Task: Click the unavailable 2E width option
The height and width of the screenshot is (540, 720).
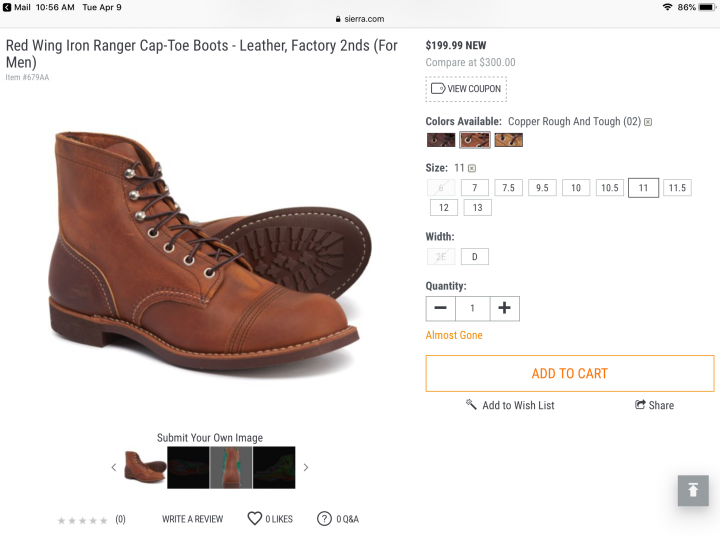Action: [x=441, y=257]
